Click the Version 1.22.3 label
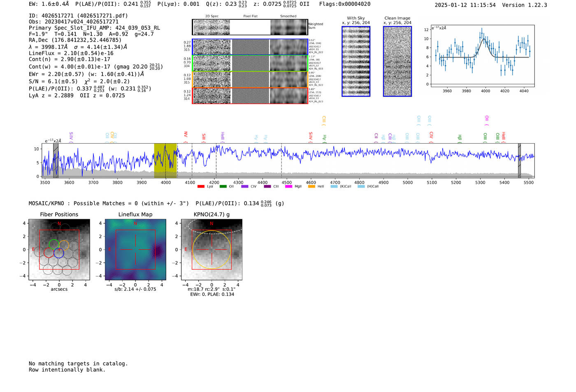The width and height of the screenshot is (576, 392). point(525,5)
